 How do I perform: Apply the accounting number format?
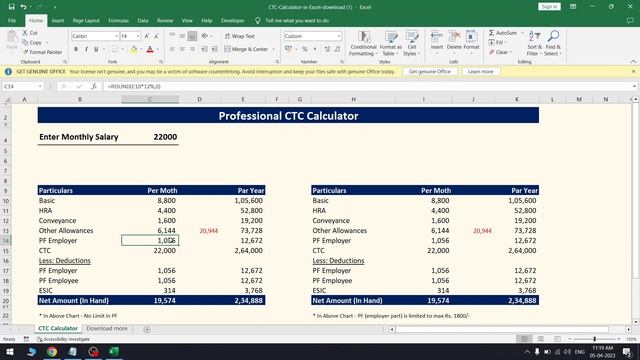tap(289, 49)
